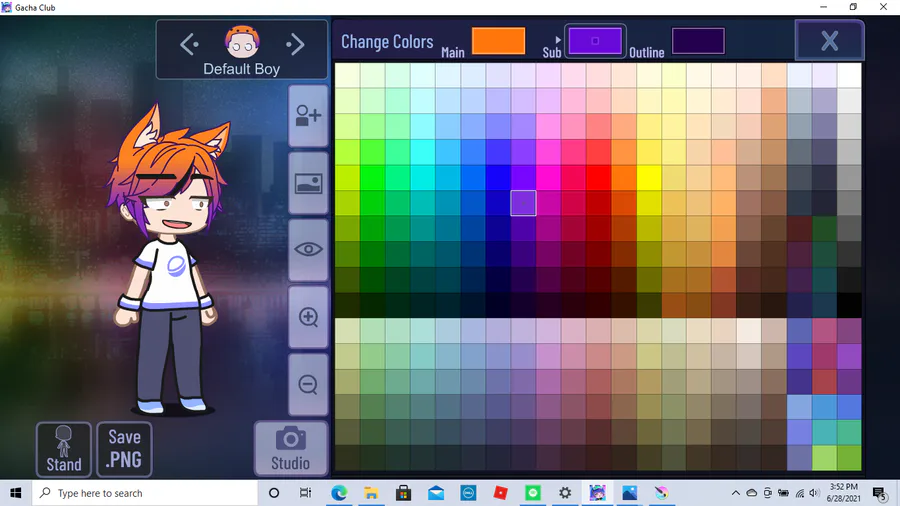Screen dimensions: 900x506
Task: Select the purple Sub color swatch
Action: pyautogui.click(x=595, y=41)
